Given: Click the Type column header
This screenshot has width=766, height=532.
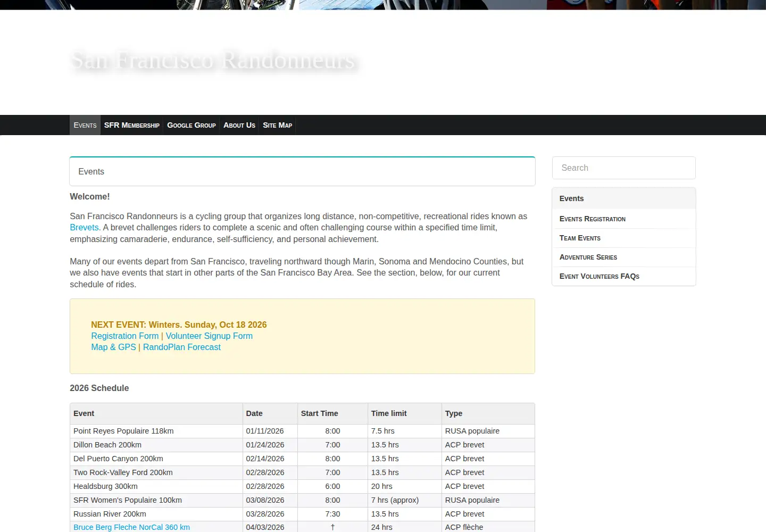Looking at the screenshot, I should pyautogui.click(x=488, y=413).
